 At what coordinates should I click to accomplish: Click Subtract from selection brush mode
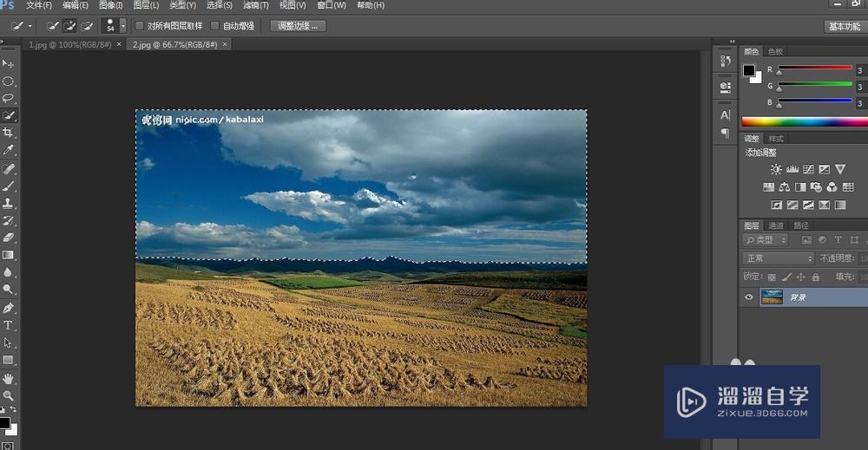(88, 26)
